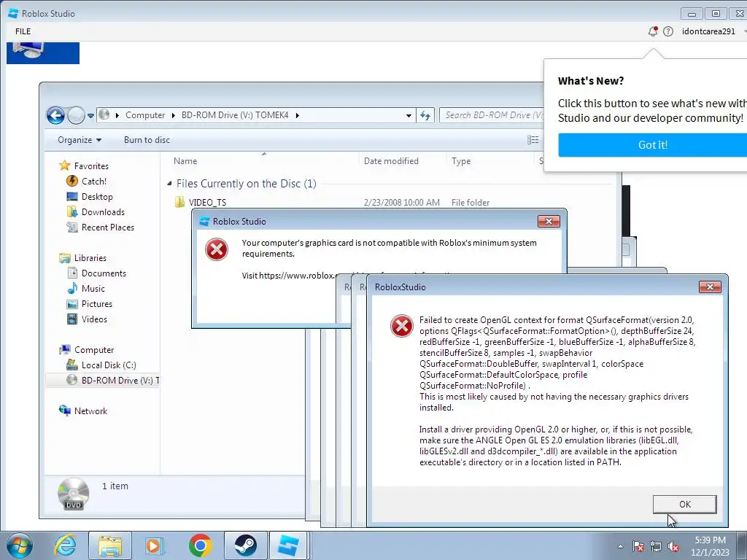The width and height of the screenshot is (747, 560).
Task: Open the muted volume tray icon
Action: tap(673, 547)
